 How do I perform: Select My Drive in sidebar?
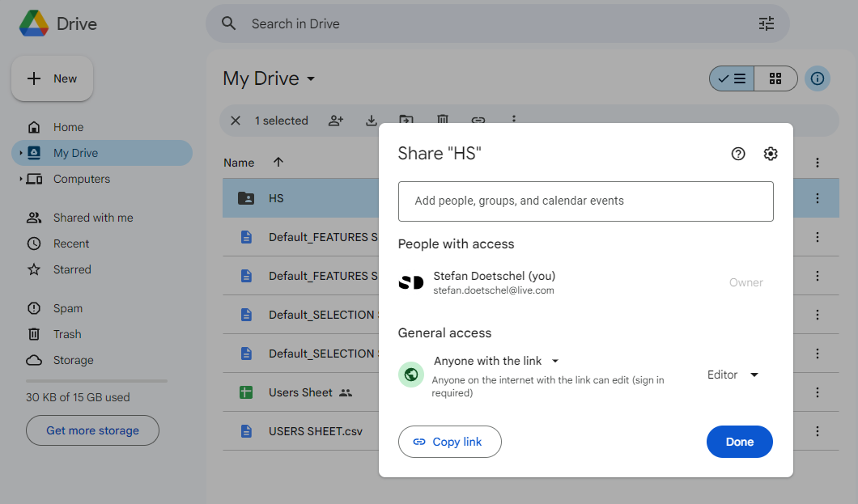102,153
